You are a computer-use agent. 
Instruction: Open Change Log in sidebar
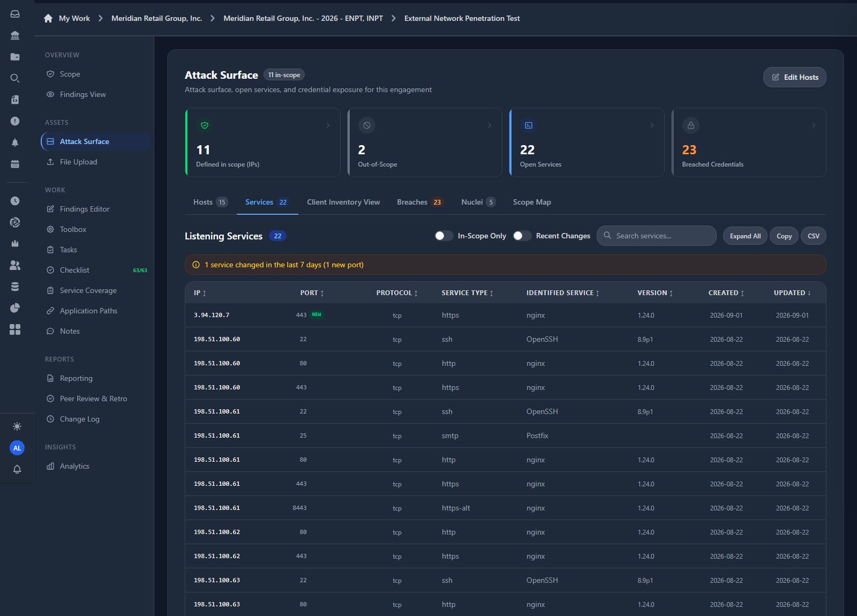pyautogui.click(x=79, y=419)
